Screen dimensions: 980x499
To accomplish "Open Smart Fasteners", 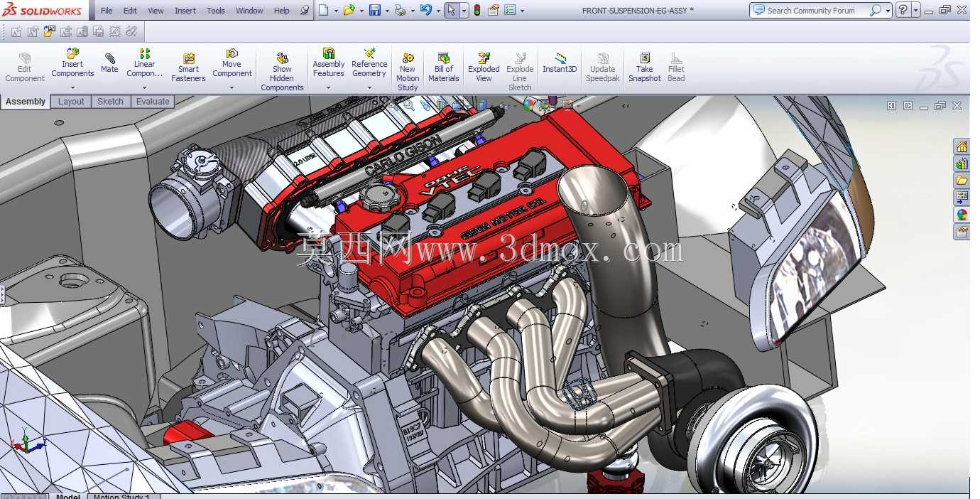I will tap(188, 68).
